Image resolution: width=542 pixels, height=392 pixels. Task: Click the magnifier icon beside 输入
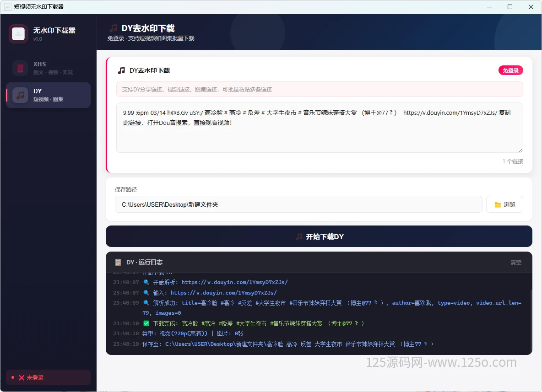(x=146, y=293)
